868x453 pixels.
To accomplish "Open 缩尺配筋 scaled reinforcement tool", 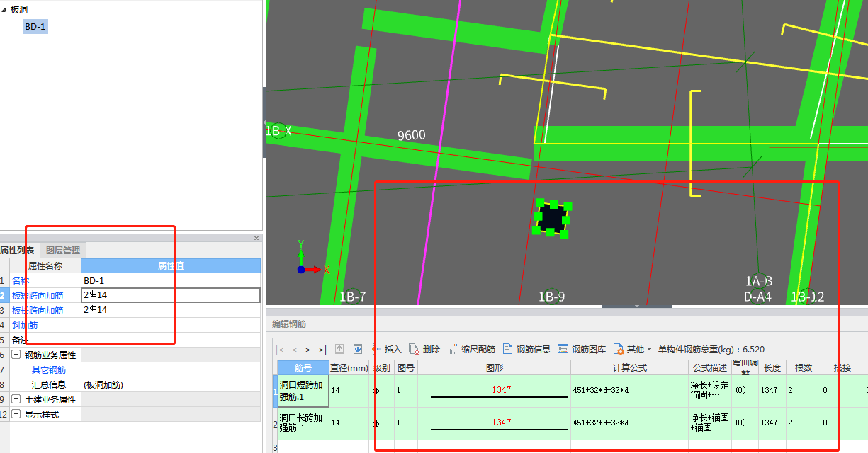I will [x=471, y=349].
